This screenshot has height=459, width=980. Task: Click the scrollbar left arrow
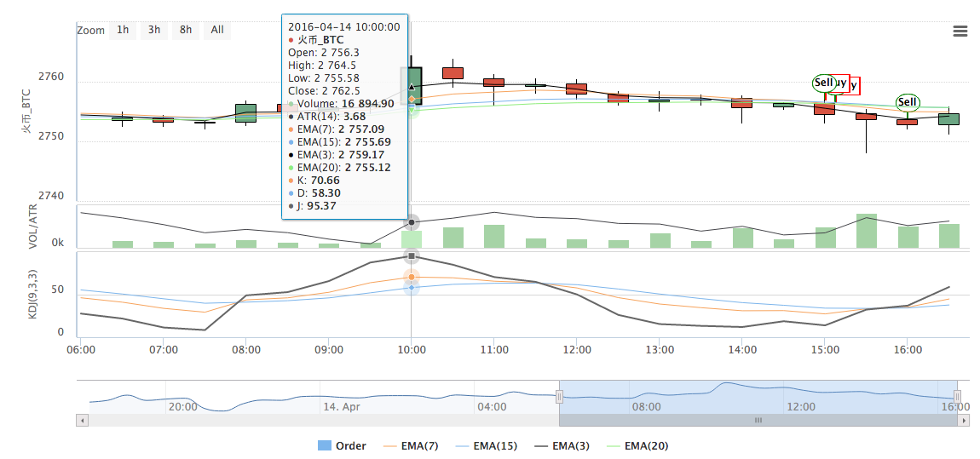[x=82, y=421]
